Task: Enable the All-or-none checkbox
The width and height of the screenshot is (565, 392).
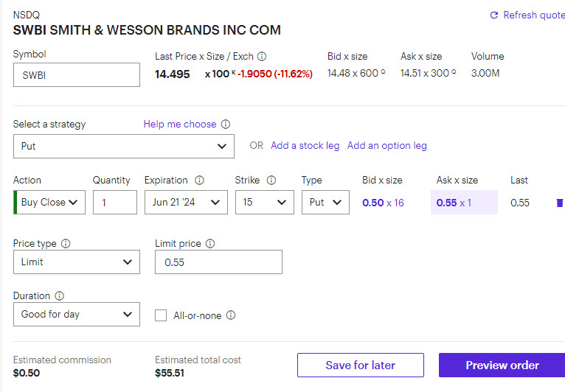Action: 161,315
